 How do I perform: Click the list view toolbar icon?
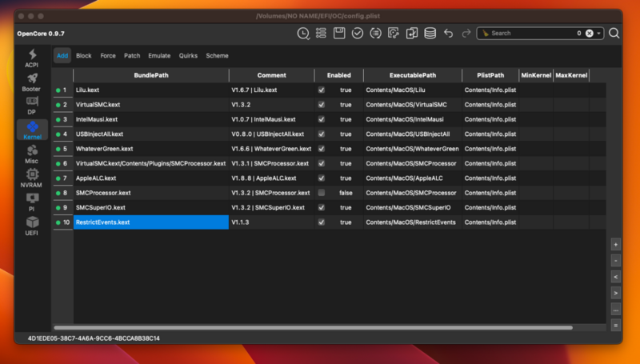(x=321, y=34)
